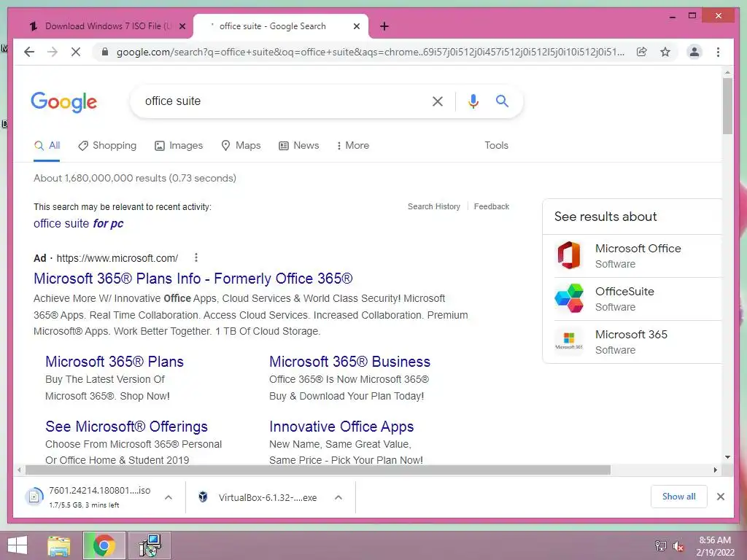Click the scroll left arrow

(18, 470)
